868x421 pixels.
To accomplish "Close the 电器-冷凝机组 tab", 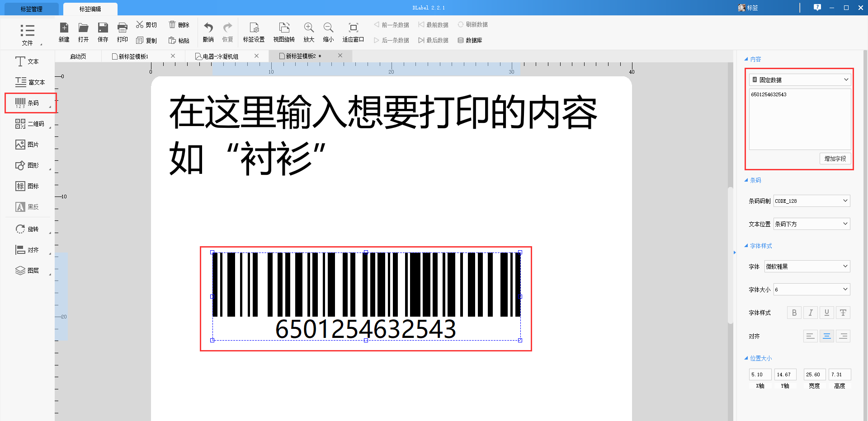I will point(256,56).
